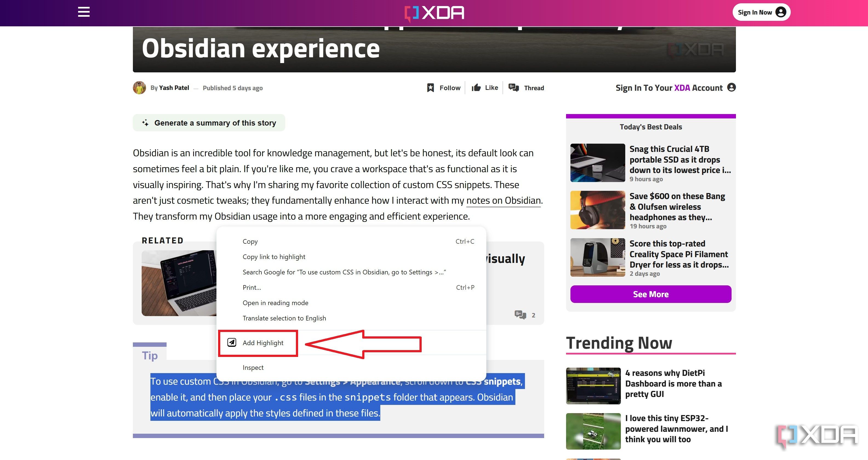
Task: Click the DietPi Dashboard thumbnail
Action: [x=593, y=386]
